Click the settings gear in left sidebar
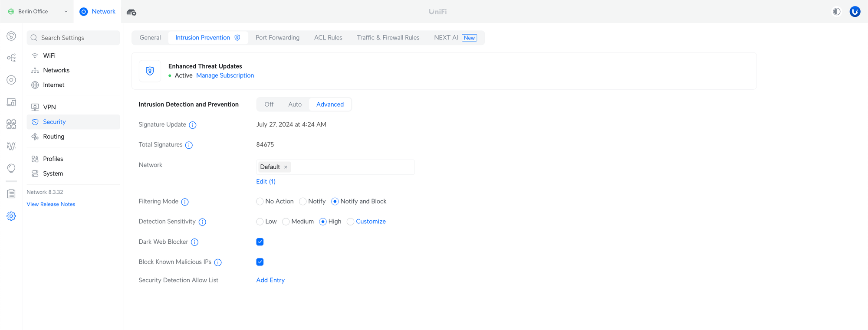 (x=11, y=216)
